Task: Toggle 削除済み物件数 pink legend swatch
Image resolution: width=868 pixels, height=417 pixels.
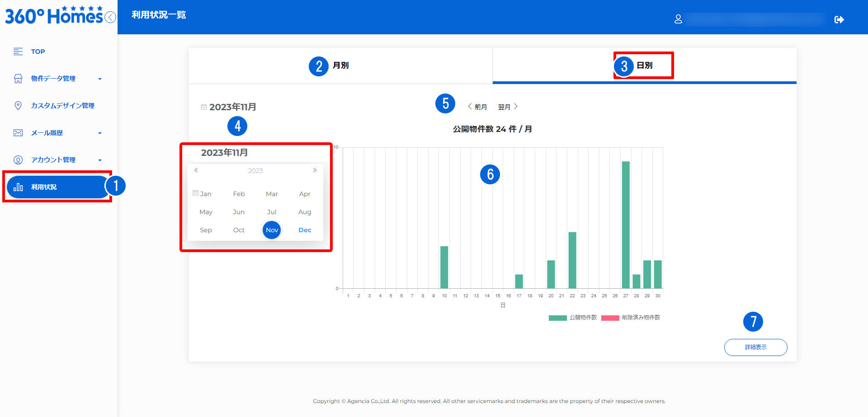Action: click(x=610, y=318)
